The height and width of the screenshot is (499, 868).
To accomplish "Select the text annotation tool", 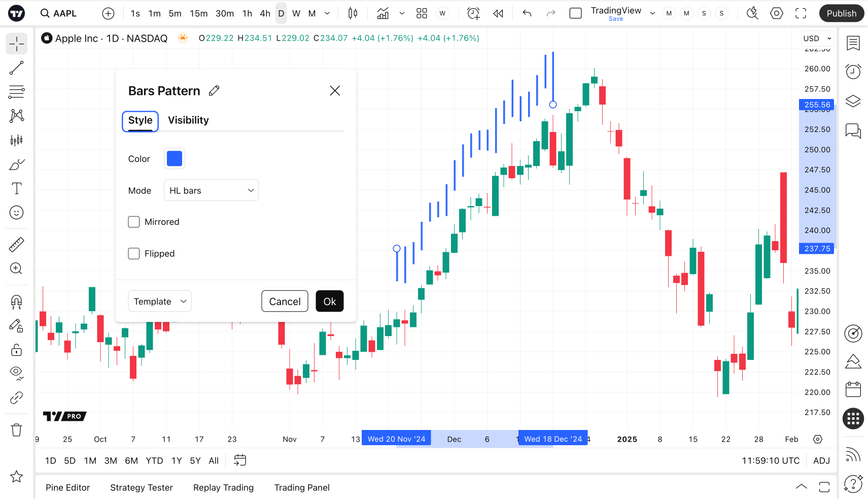I will [17, 188].
